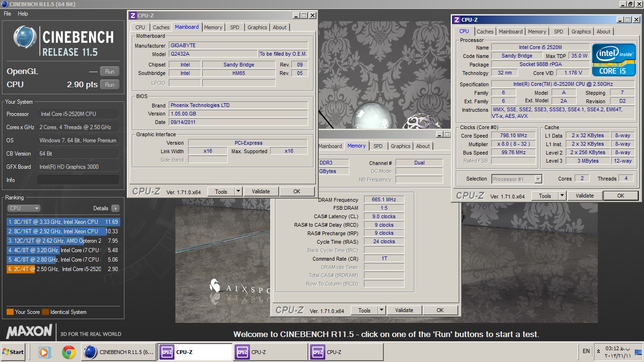This screenshot has height=362, width=644.
Task: Launch Google Chrome from taskbar
Action: pos(69,352)
